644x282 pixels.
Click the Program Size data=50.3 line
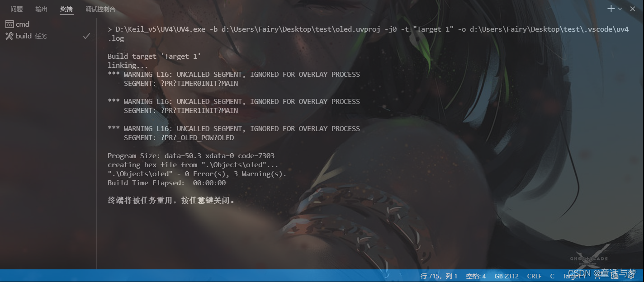191,156
